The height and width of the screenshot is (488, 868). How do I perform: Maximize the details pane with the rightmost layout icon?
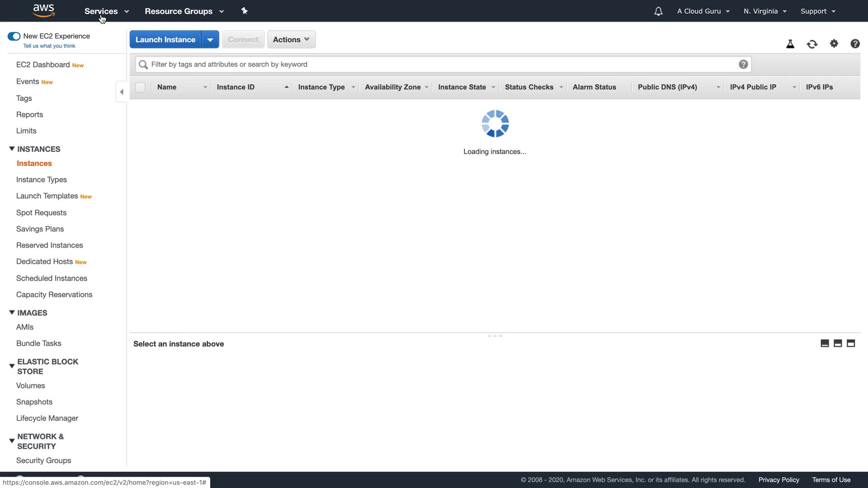pyautogui.click(x=851, y=343)
